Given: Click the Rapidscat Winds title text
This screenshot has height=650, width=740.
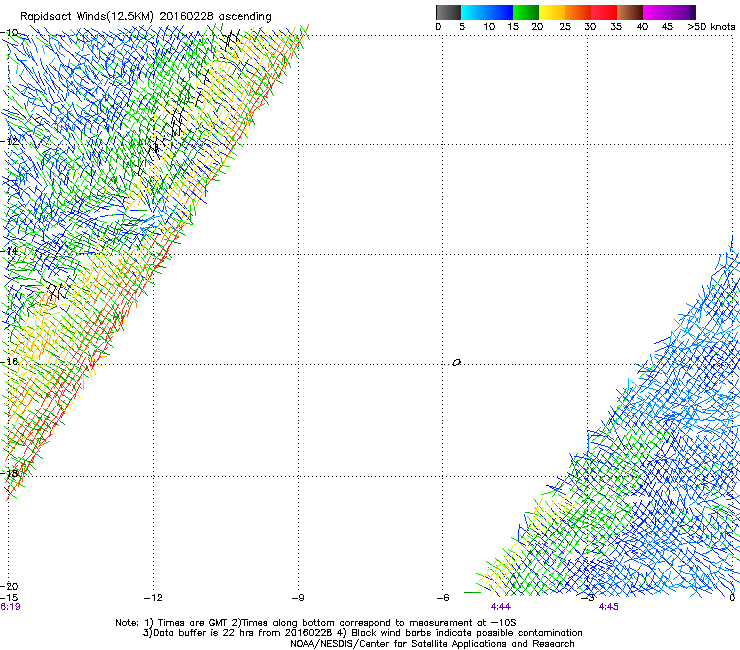Looking at the screenshot, I should click(x=146, y=17).
